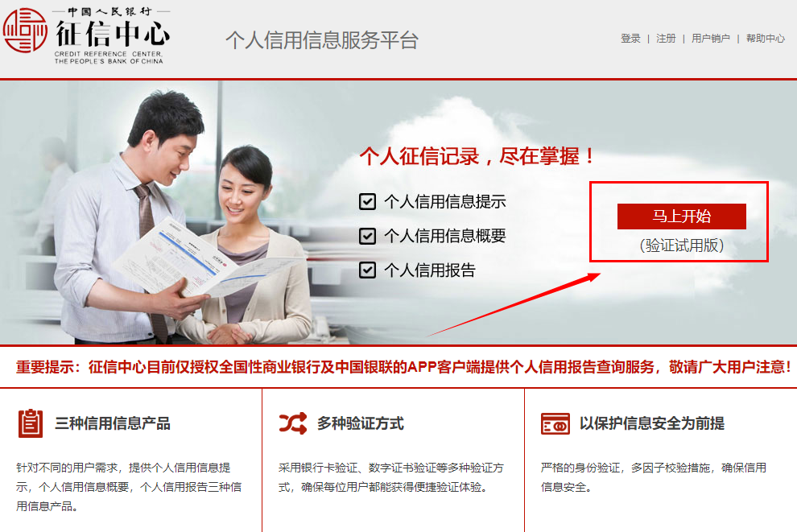
Task: Toggle the 个人信用信息提示 checkbox
Action: [367, 202]
